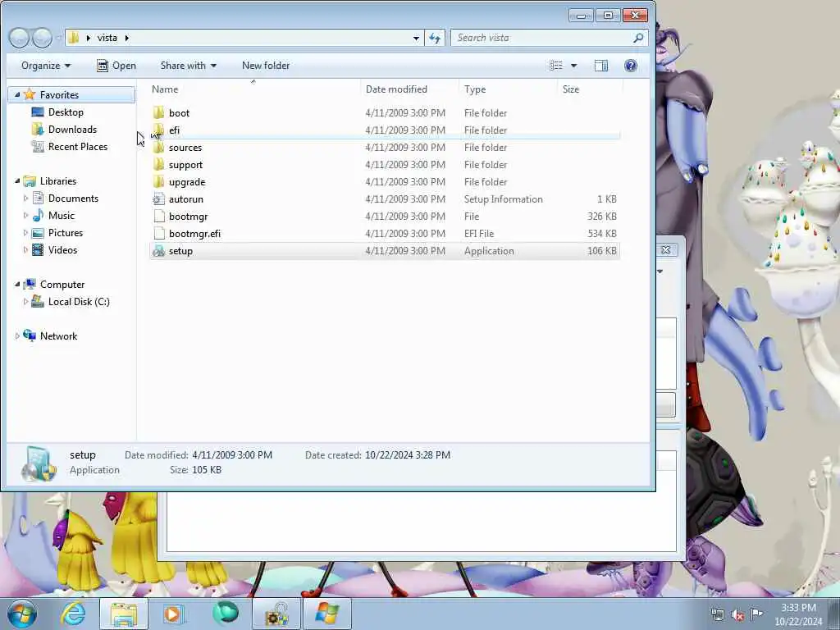The height and width of the screenshot is (630, 840).
Task: Toggle the preview pane icon
Action: tap(601, 66)
